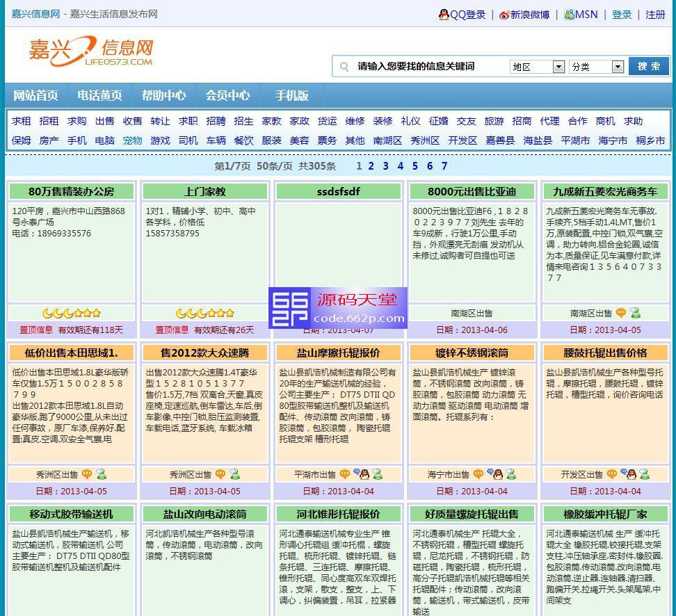676x616 pixels.
Task: Open the 上门家教 listing title
Action: (205, 191)
